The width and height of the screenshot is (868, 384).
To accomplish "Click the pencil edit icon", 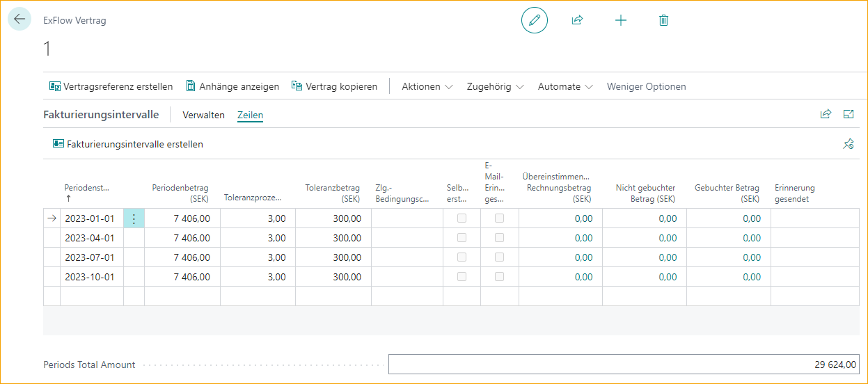I will click(535, 20).
